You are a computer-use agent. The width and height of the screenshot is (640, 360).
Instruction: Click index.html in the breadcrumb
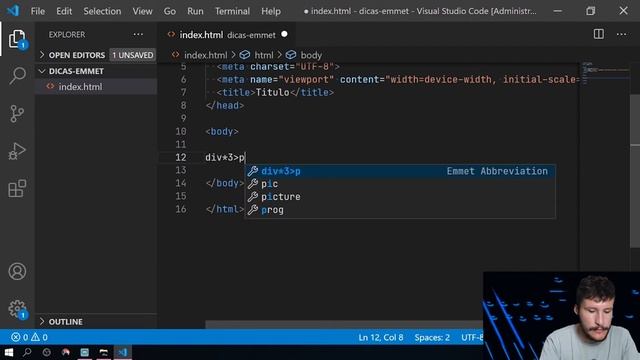click(x=205, y=55)
